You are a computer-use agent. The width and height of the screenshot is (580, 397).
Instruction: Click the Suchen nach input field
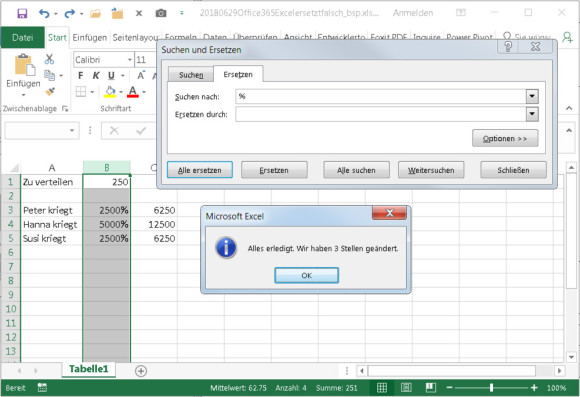coord(381,97)
